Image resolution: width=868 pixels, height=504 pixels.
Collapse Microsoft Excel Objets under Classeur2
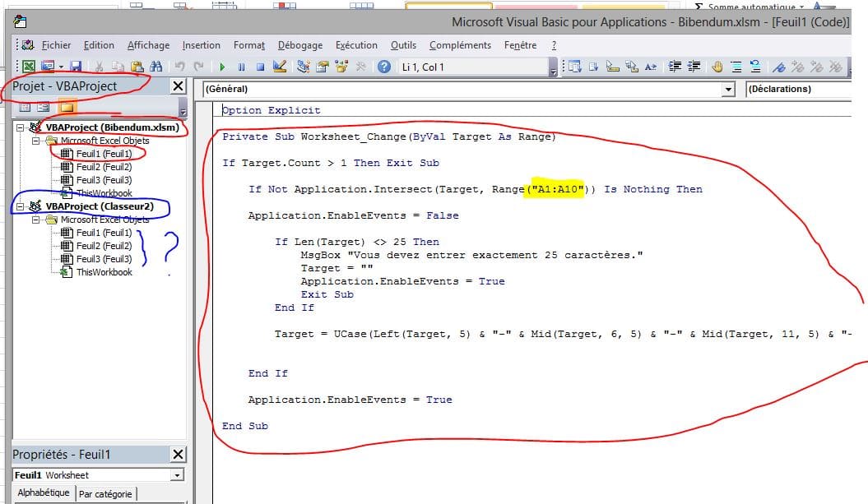(35, 220)
